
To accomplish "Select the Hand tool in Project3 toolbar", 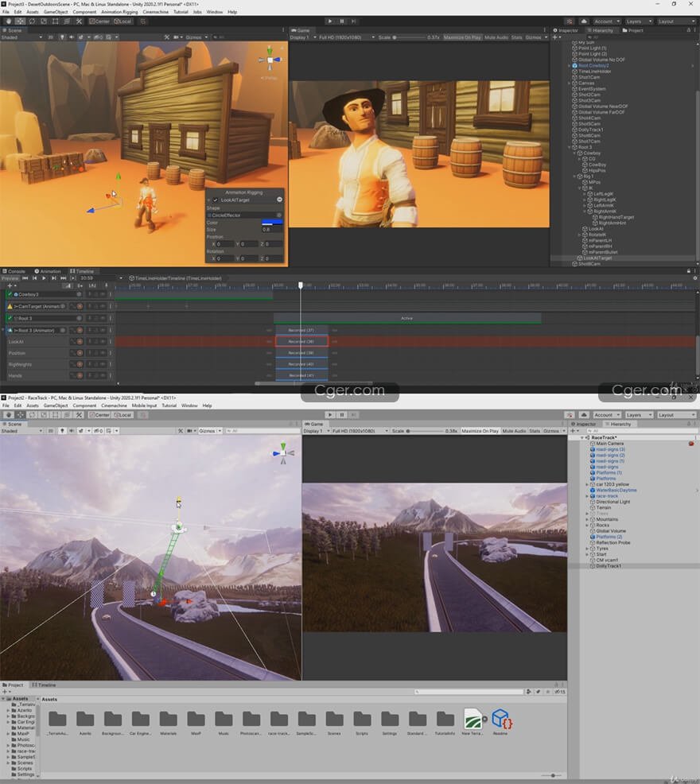I will tap(9, 21).
